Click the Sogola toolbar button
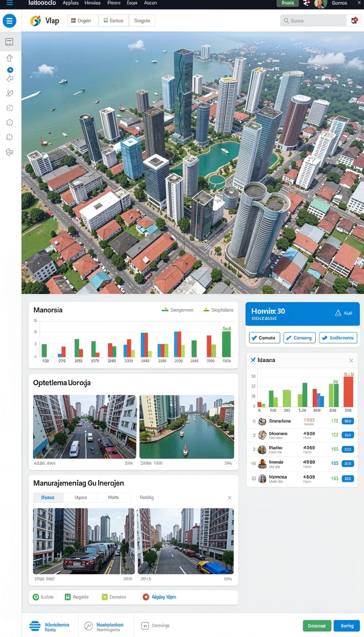Image resolution: width=364 pixels, height=637 pixels. pyautogui.click(x=142, y=21)
